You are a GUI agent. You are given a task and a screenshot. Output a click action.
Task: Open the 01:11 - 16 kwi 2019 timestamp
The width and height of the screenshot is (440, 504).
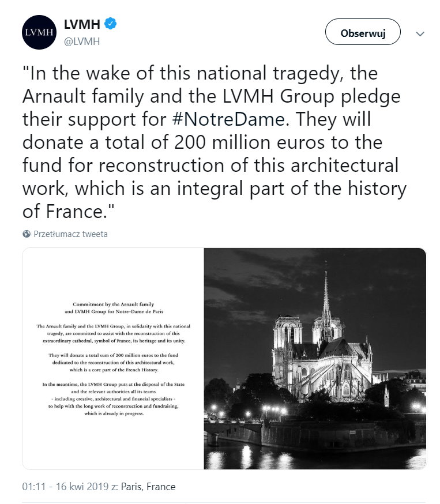tap(65, 487)
